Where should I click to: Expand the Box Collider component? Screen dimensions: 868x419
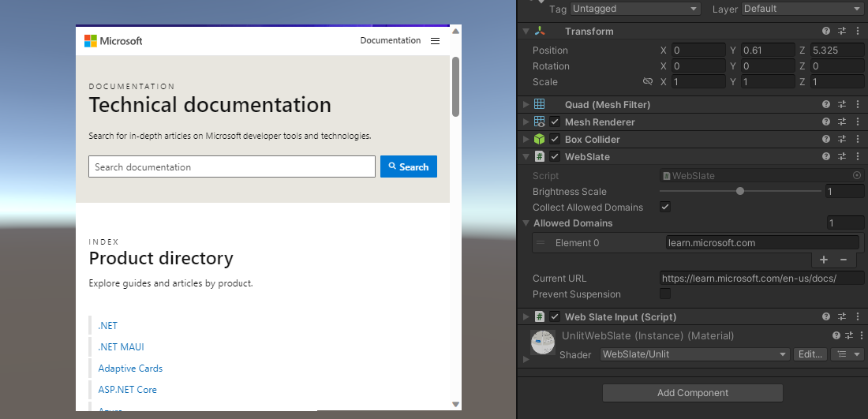click(x=526, y=140)
